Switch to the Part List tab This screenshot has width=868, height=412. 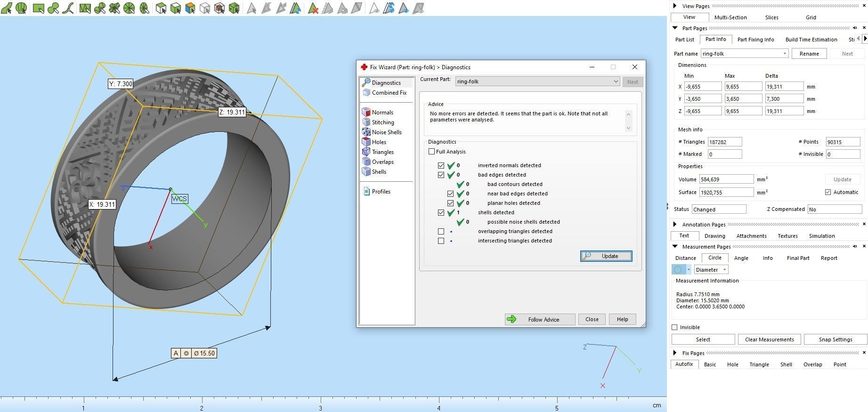(x=684, y=40)
